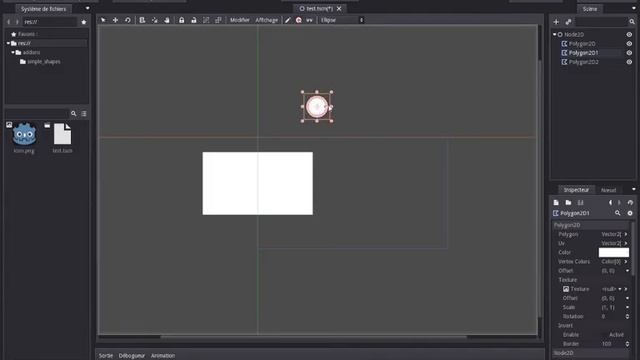Open the Système de fichiers tab
Image resolution: width=640 pixels, height=360 pixels.
[43, 9]
